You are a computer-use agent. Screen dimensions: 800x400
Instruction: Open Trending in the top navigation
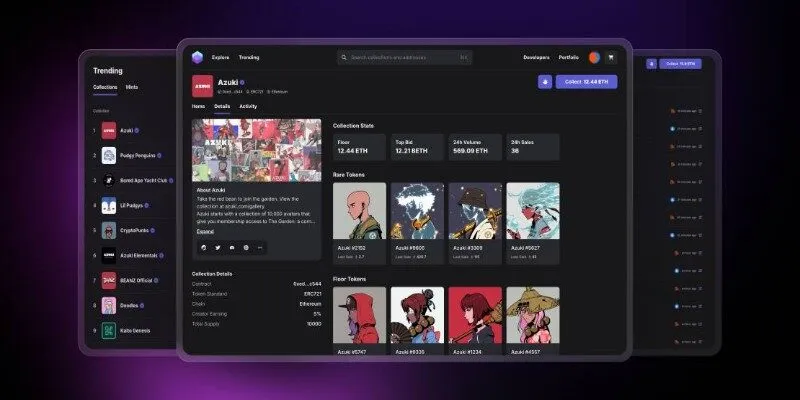(249, 57)
